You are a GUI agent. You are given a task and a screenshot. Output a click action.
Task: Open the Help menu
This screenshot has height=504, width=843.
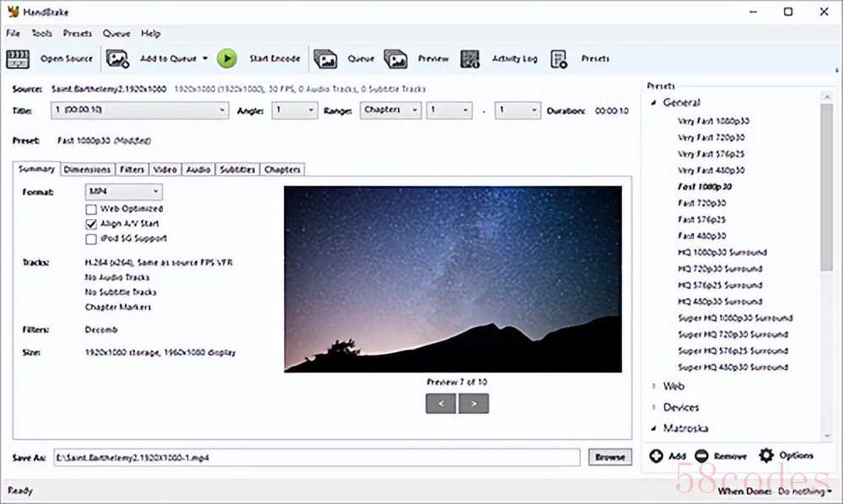(151, 34)
